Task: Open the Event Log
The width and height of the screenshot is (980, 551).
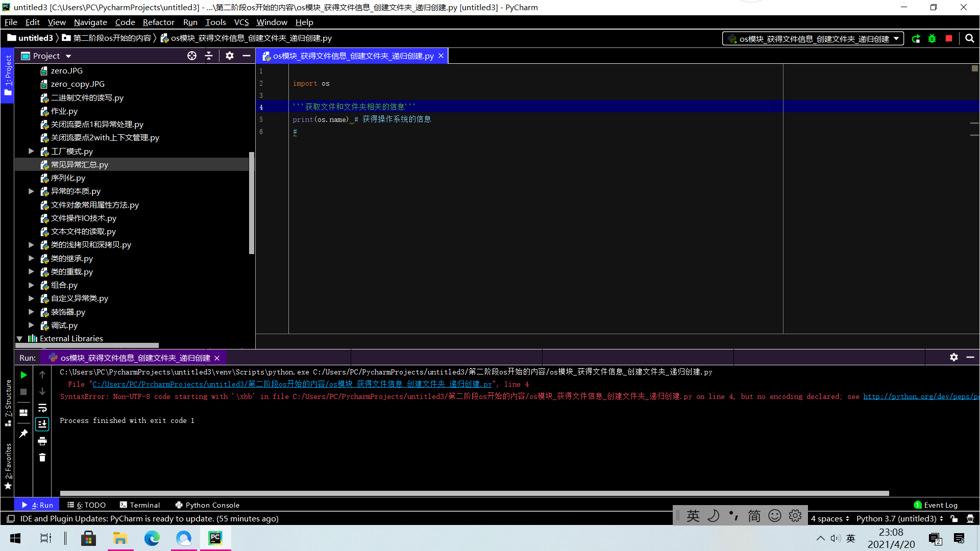Action: click(936, 505)
